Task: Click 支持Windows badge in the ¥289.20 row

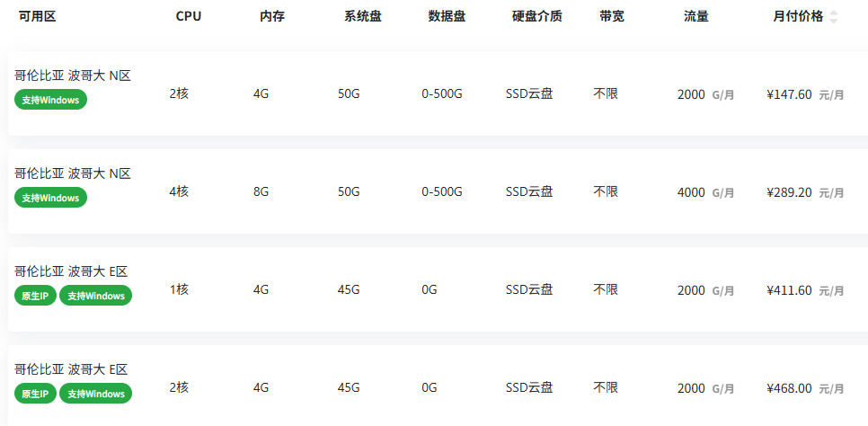Action: 50,198
